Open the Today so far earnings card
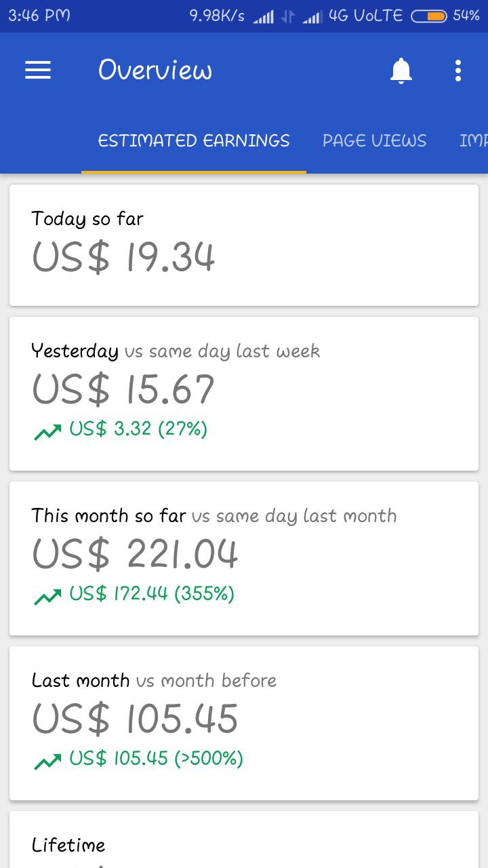 coord(244,245)
